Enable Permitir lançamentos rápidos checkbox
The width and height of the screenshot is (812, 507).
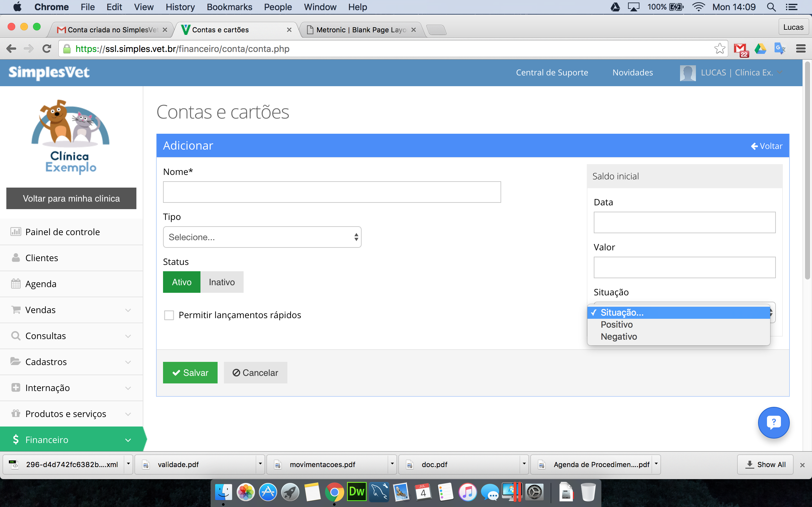(169, 315)
